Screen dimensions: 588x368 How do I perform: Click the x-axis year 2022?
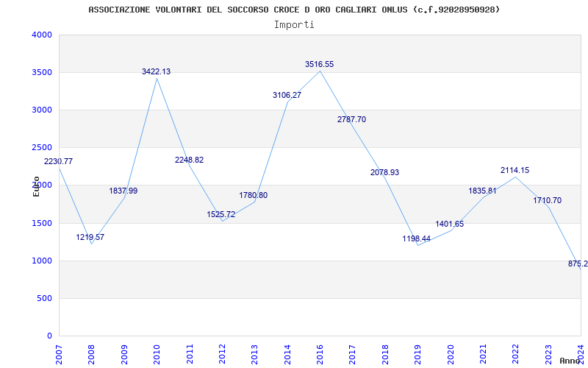click(516, 354)
